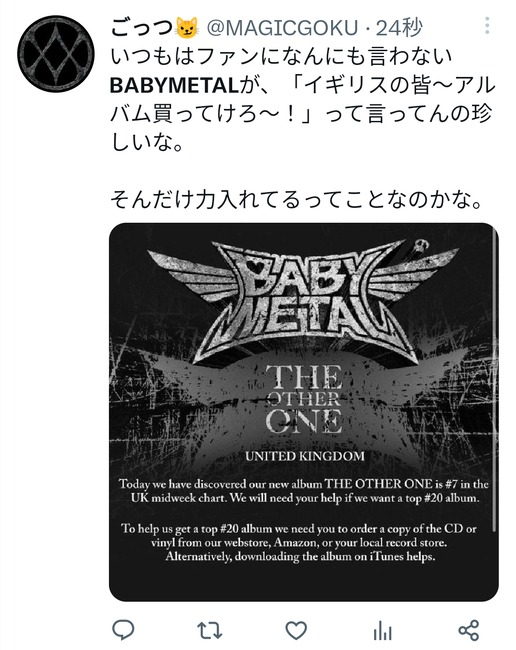The image size is (516, 650).
Task: Open the circular diamond-pattern profile avatar
Action: point(56,53)
